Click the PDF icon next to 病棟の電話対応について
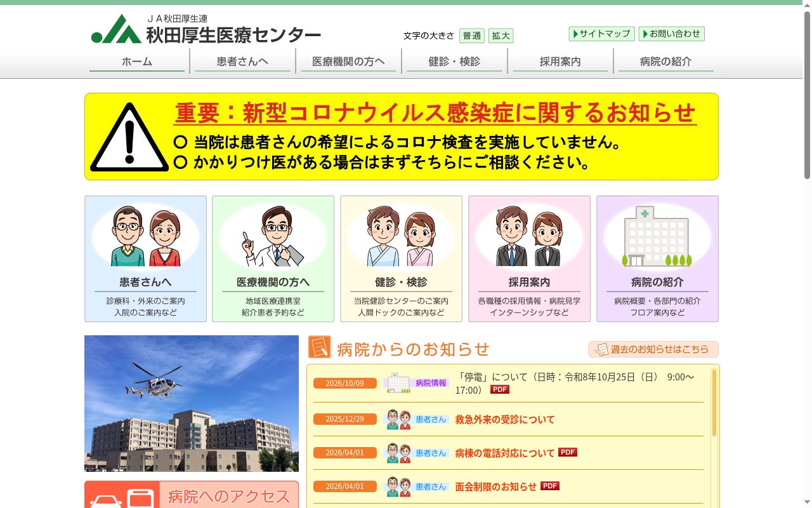 click(568, 452)
